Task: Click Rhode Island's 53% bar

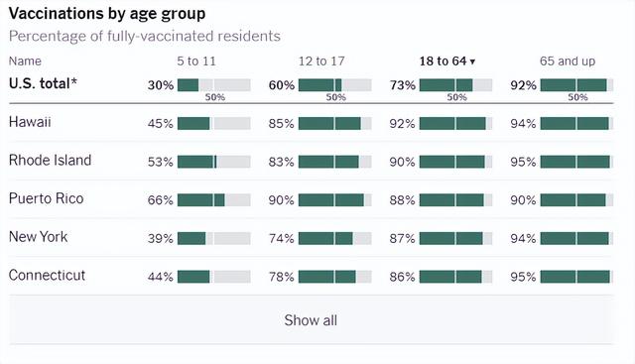Action: (x=214, y=162)
